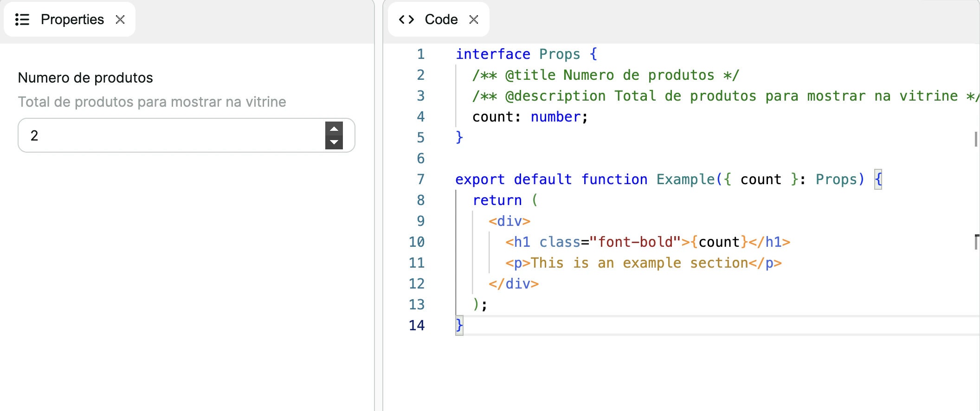The height and width of the screenshot is (411, 980).
Task: Click the opening <div> tag
Action: [x=509, y=221]
